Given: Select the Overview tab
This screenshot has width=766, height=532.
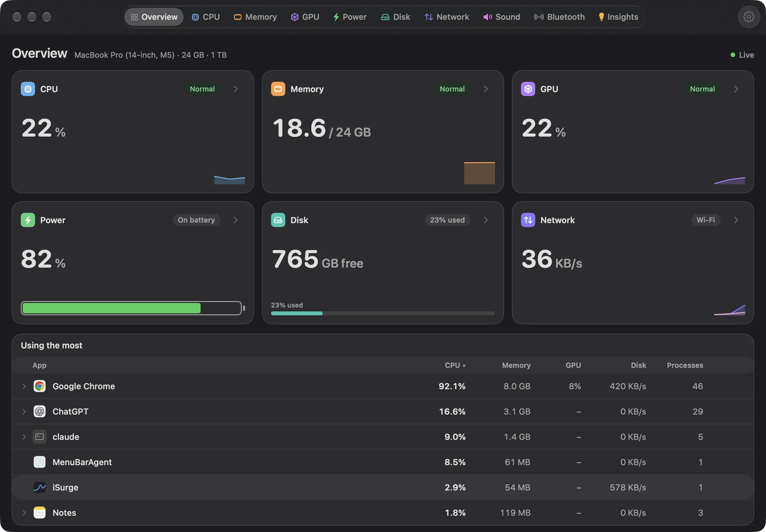Looking at the screenshot, I should point(154,17).
